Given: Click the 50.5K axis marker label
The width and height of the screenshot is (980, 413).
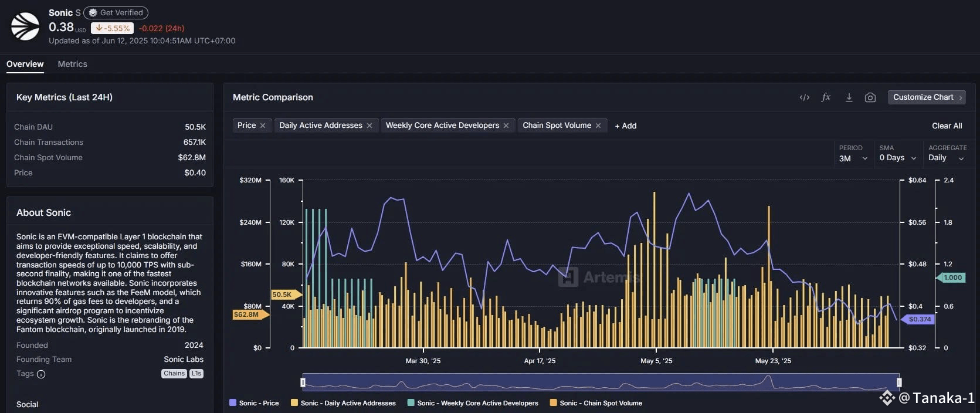Looking at the screenshot, I should click(285, 294).
